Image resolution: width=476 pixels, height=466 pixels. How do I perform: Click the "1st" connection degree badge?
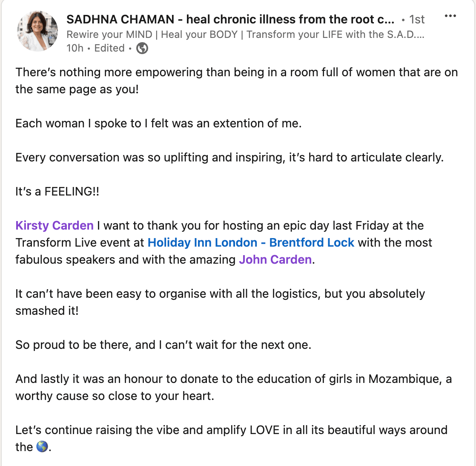coord(417,20)
